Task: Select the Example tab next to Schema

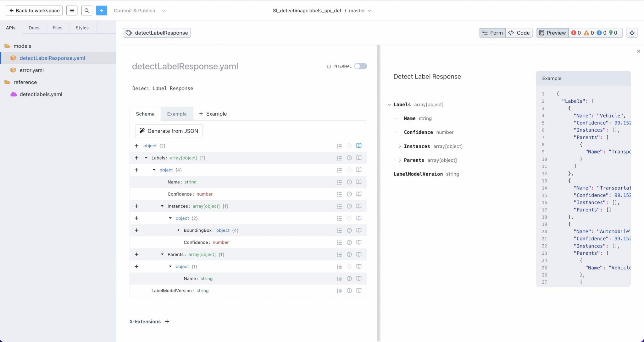Action: tap(177, 114)
